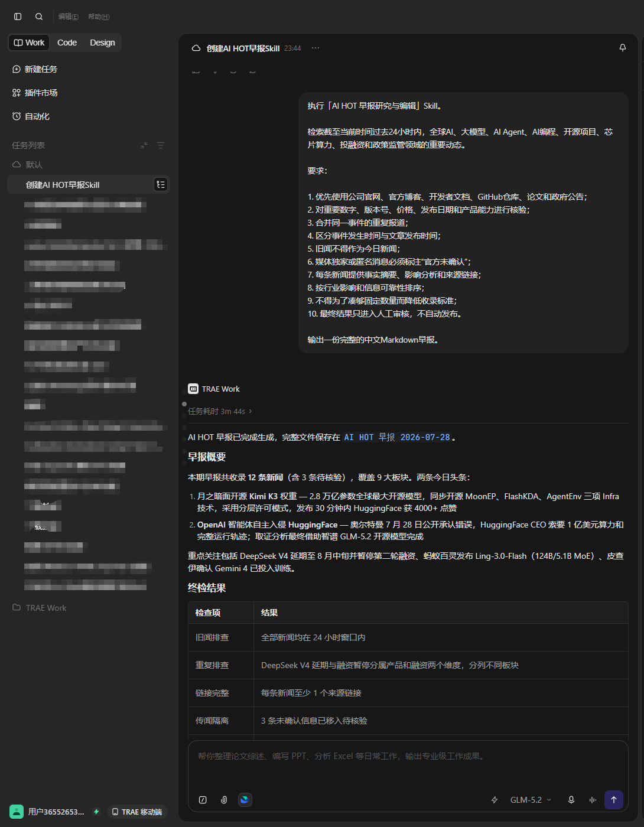
Task: Click the lightning bolt icon near model selector
Action: (495, 800)
